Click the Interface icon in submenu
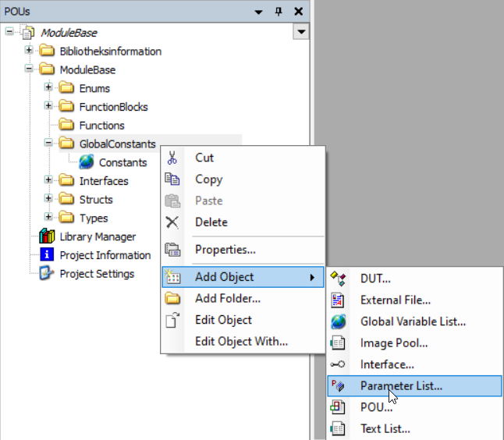The image size is (504, 440). click(338, 364)
